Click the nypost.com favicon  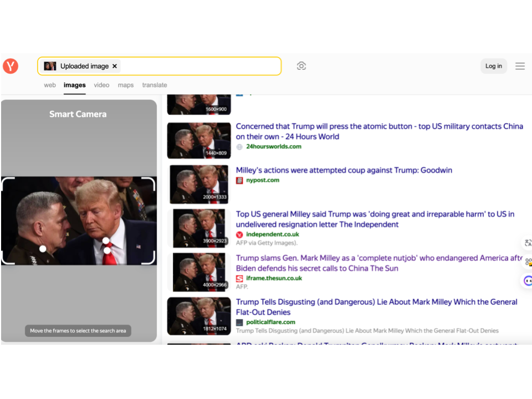[x=239, y=180]
